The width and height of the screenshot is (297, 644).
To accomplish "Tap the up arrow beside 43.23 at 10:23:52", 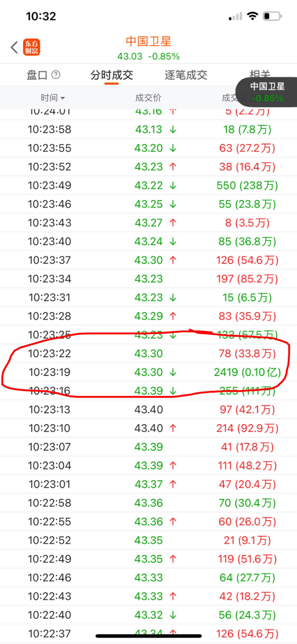I will [x=173, y=166].
